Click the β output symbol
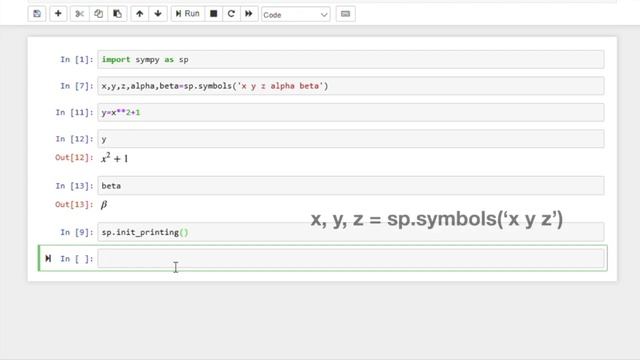The height and width of the screenshot is (360, 640). 104,204
